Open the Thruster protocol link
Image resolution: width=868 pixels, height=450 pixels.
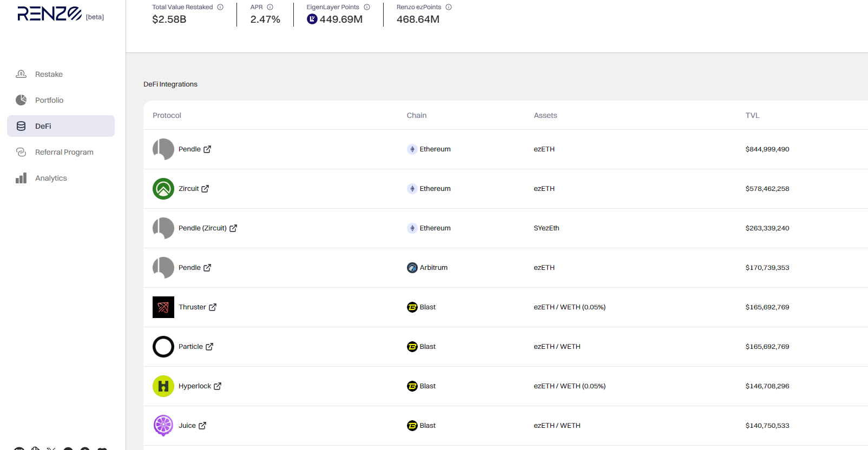[x=192, y=307]
